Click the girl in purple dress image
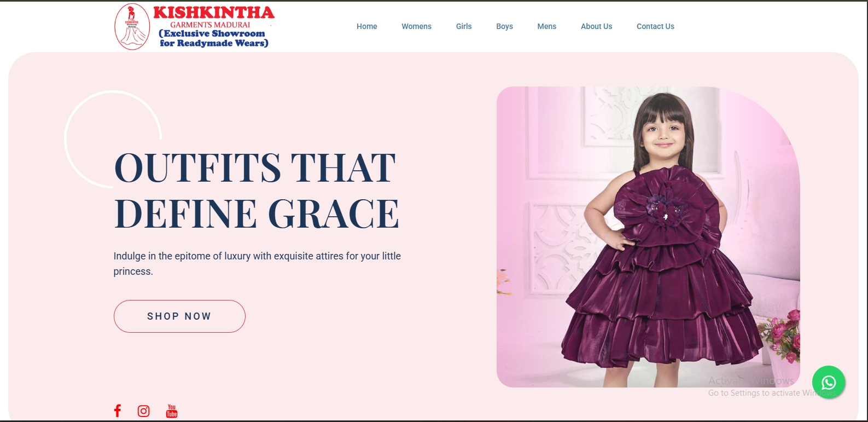 [648, 237]
